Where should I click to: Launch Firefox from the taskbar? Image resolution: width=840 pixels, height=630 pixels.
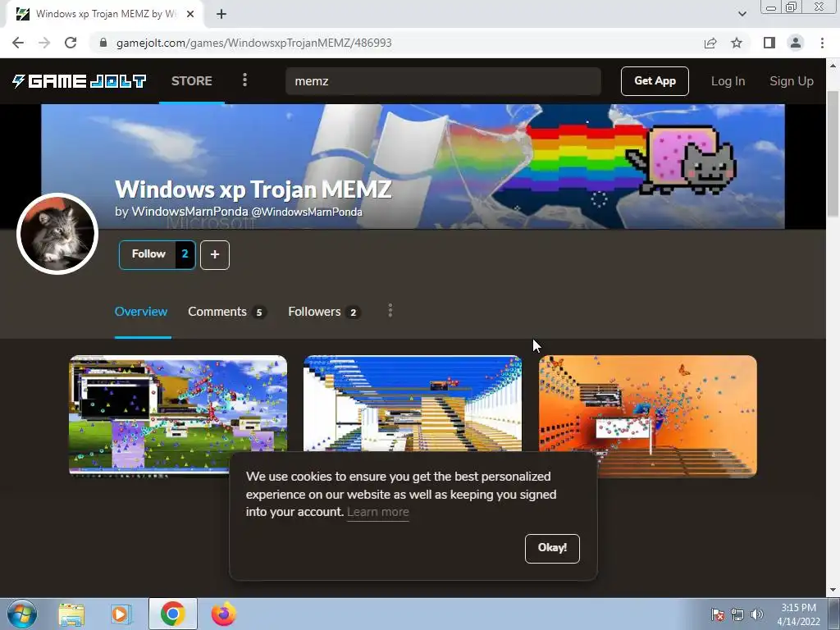223,614
